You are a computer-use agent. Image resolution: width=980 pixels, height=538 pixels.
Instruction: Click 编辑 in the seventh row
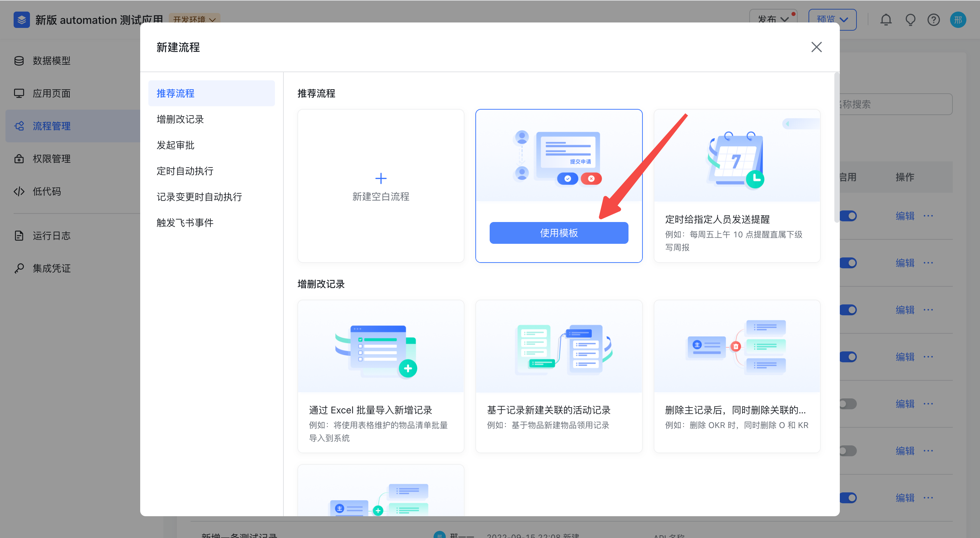pyautogui.click(x=905, y=497)
